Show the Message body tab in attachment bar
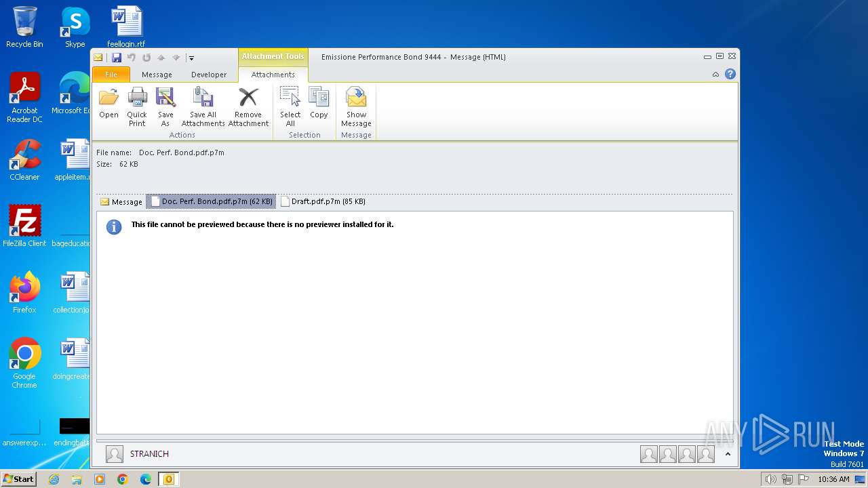The image size is (868, 488). point(121,201)
